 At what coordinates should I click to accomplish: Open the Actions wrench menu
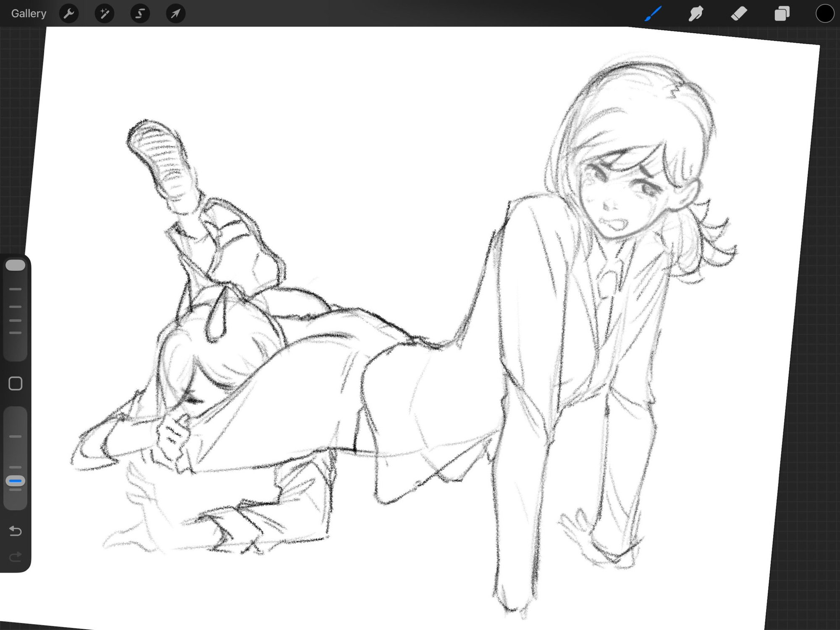pyautogui.click(x=69, y=13)
